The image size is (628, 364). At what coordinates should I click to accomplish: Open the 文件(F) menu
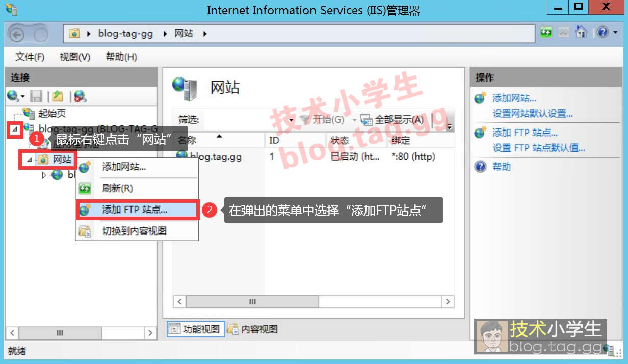click(30, 57)
